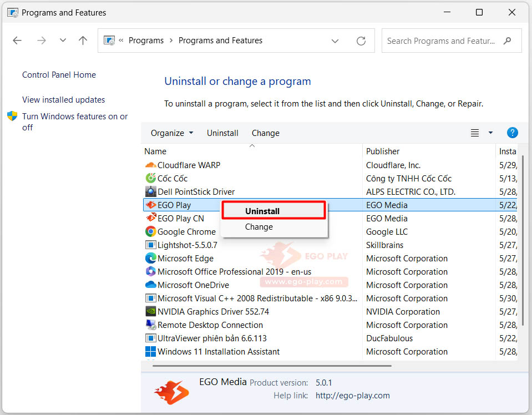Image resolution: width=532 pixels, height=415 pixels.
Task: Go up one folder level
Action: coord(83,41)
